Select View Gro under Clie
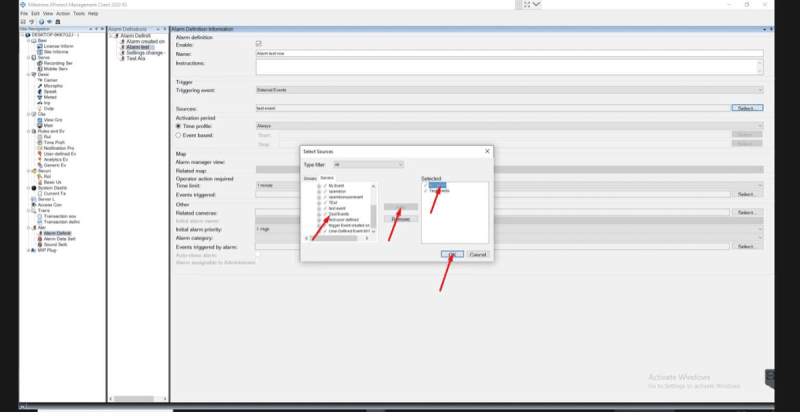The image size is (800, 412). 53,120
